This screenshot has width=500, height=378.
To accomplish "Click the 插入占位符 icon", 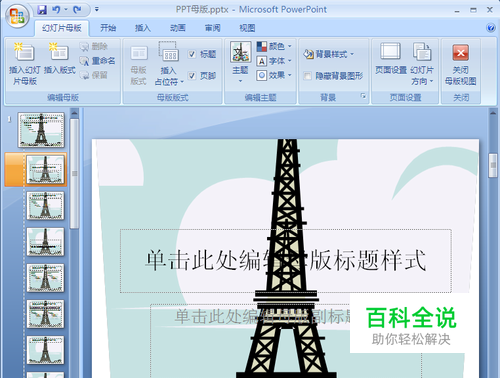I will (x=168, y=52).
